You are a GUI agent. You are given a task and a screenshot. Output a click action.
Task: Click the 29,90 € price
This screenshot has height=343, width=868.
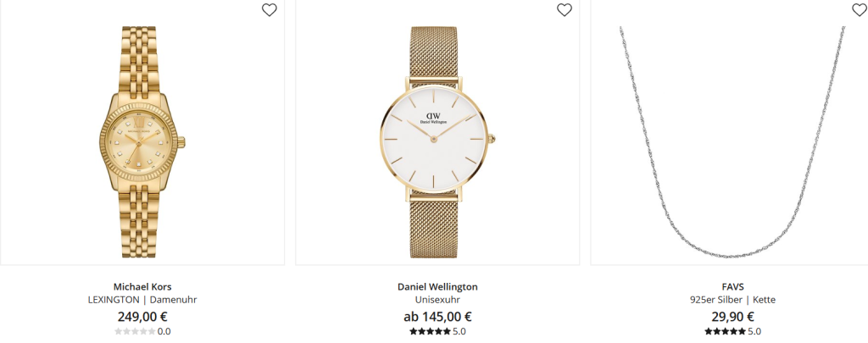[x=732, y=317]
